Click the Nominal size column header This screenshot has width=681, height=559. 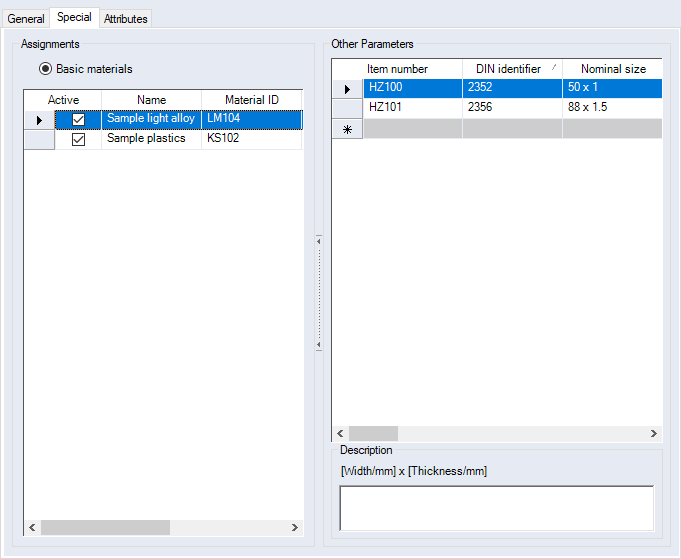point(612,69)
